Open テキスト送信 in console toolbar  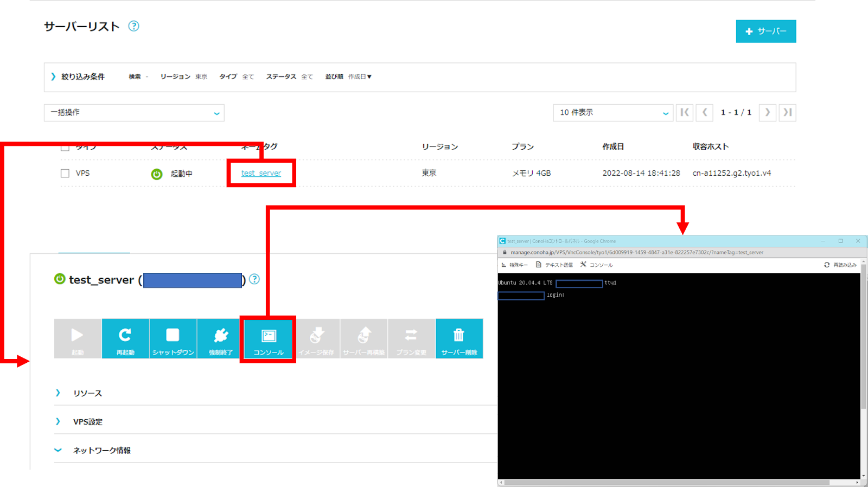coord(554,265)
